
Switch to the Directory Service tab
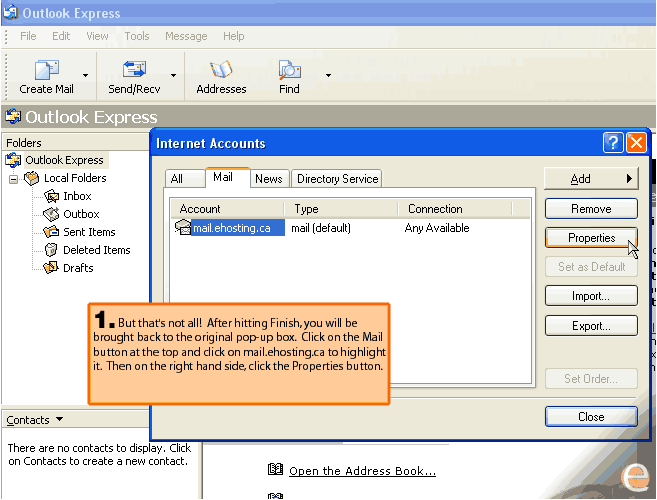tap(337, 179)
